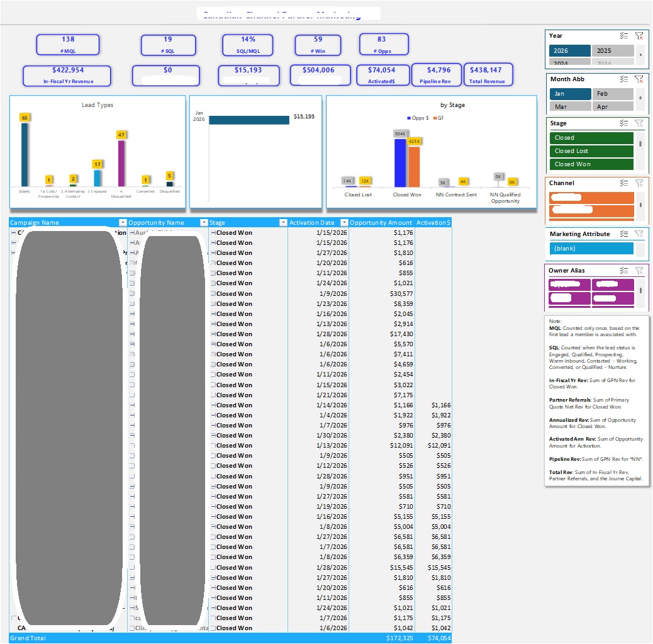The width and height of the screenshot is (653, 644).
Task: Click clear filter icon on Channel slicer
Action: [x=639, y=183]
